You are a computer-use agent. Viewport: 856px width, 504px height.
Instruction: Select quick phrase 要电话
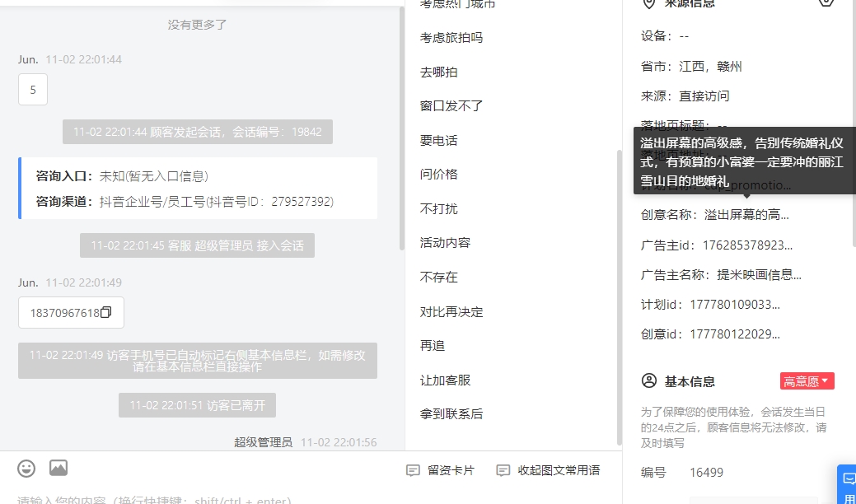438,141
